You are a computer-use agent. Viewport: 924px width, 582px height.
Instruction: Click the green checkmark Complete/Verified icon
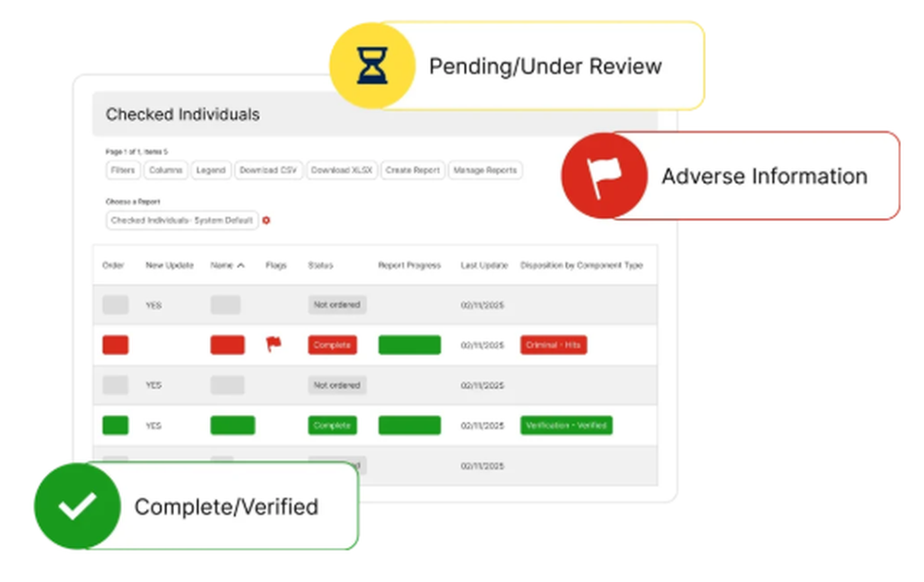77,506
